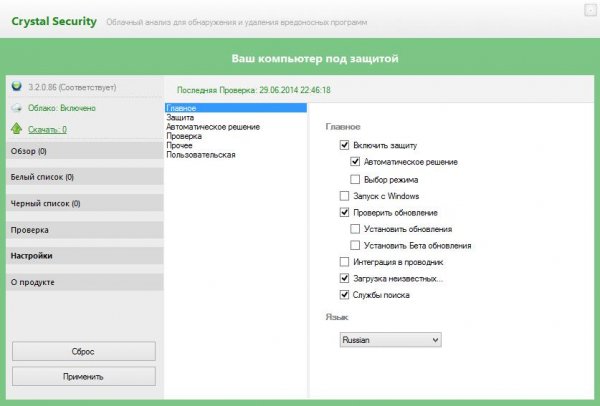Open the О продукте section
600x406 pixels.
coord(85,282)
